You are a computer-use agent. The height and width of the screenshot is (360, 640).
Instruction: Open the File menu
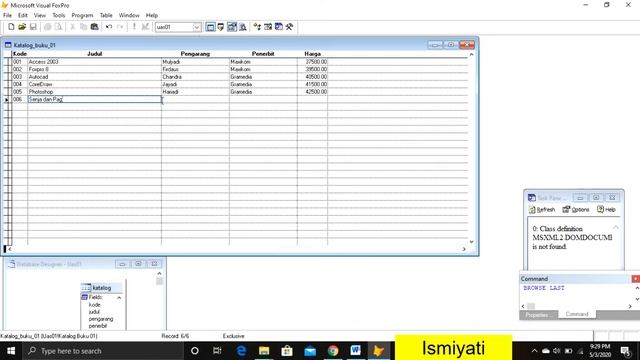(x=7, y=16)
